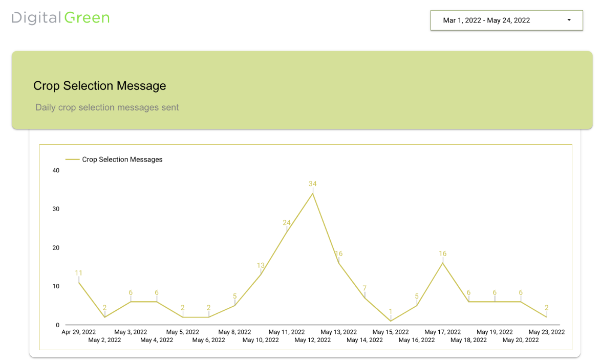Click the lowest data point labeled 1
601x364 pixels.
(391, 321)
